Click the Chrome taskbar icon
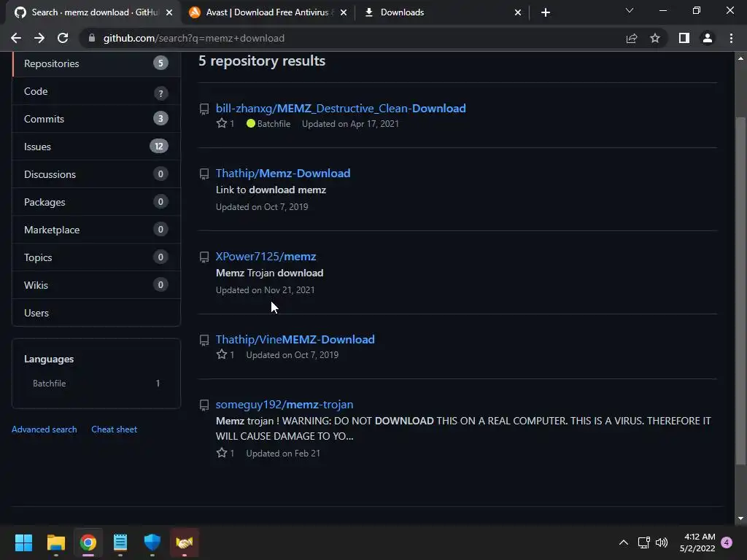 coord(88,542)
